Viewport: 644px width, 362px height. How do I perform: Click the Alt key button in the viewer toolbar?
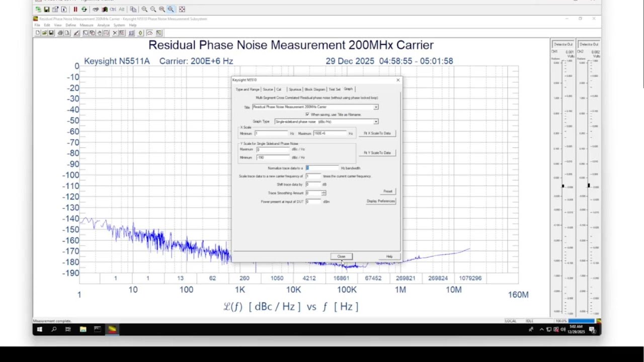[x=122, y=9]
